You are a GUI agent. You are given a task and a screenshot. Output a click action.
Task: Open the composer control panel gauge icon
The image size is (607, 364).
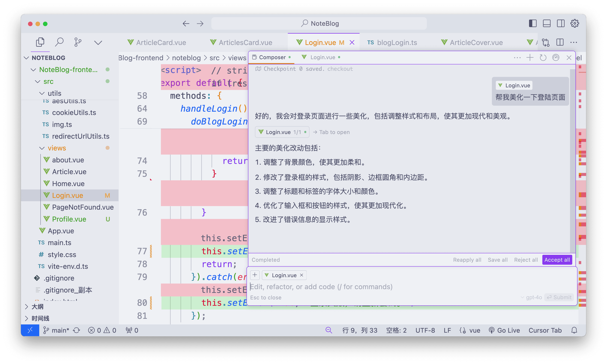point(556,58)
